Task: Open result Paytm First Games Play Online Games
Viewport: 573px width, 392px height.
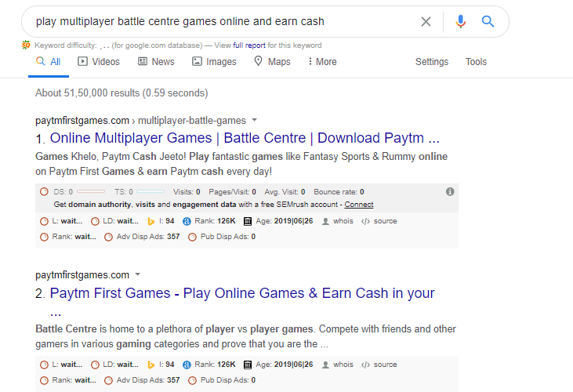Action: (x=242, y=293)
